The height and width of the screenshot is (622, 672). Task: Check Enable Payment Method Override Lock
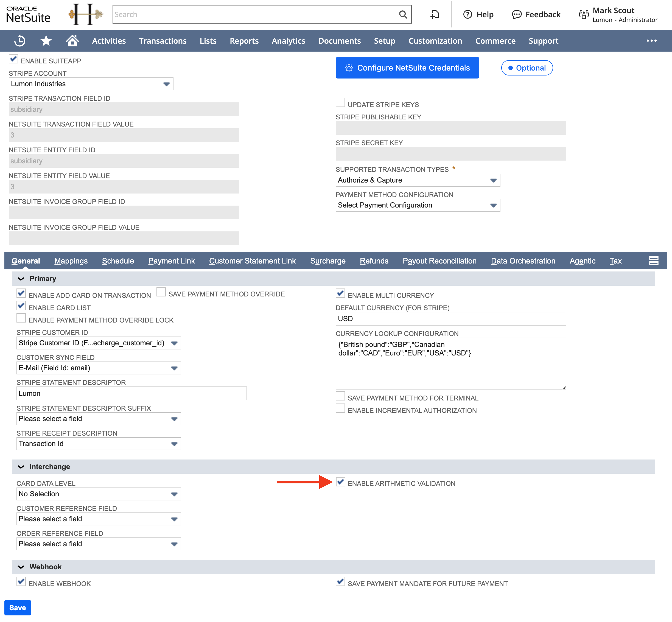coord(21,318)
